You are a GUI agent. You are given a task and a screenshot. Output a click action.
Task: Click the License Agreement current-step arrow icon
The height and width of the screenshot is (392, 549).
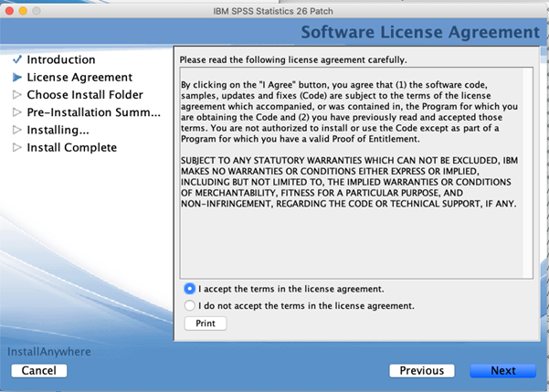point(17,77)
